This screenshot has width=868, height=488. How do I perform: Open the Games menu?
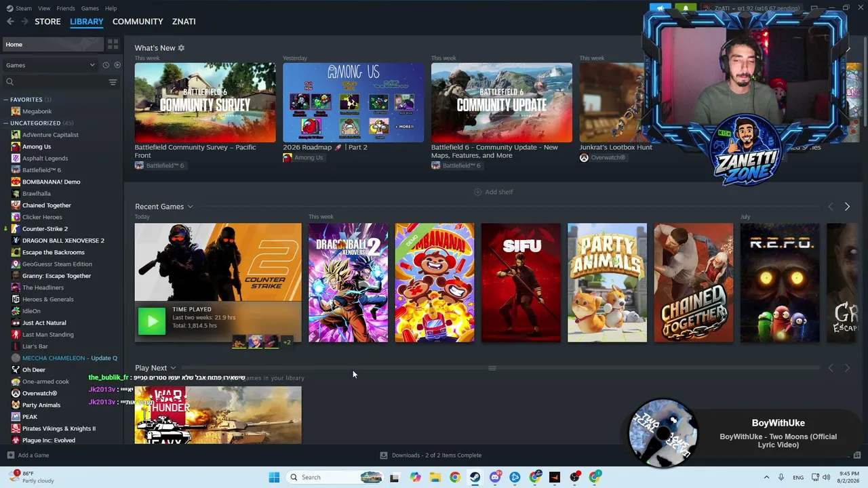[90, 8]
